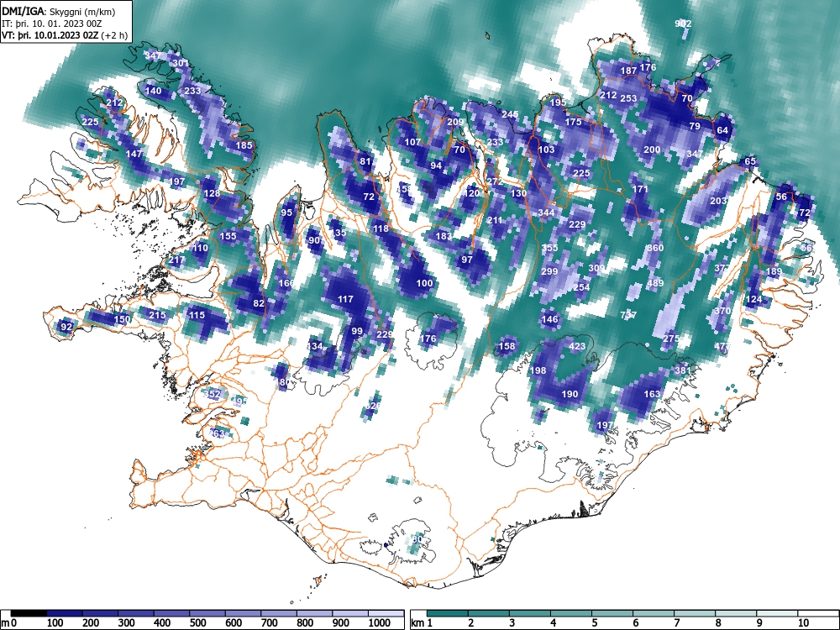Click visibility value 118 on the map
This screenshot has height=630, width=840.
pos(381,228)
